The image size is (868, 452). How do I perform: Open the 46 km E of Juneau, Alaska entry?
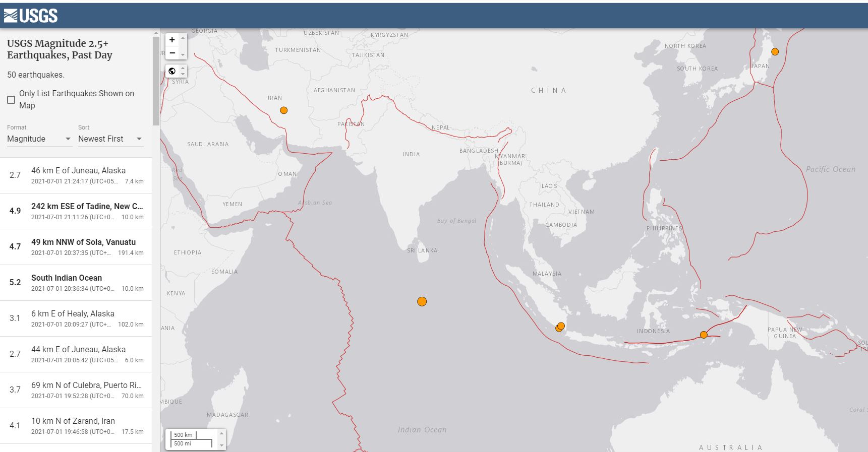point(76,175)
